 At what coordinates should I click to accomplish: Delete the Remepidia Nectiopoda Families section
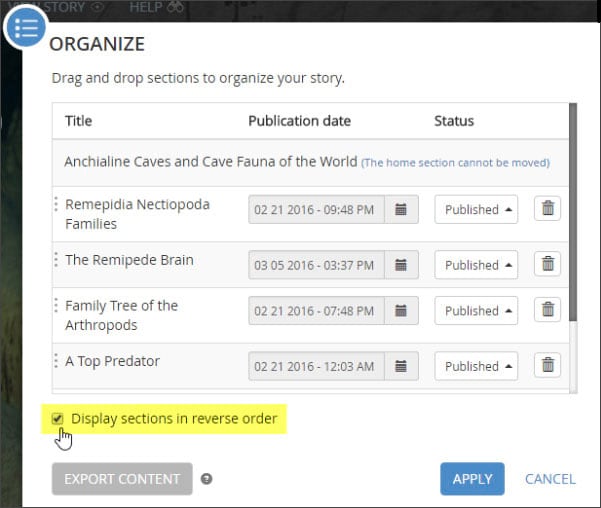point(547,210)
